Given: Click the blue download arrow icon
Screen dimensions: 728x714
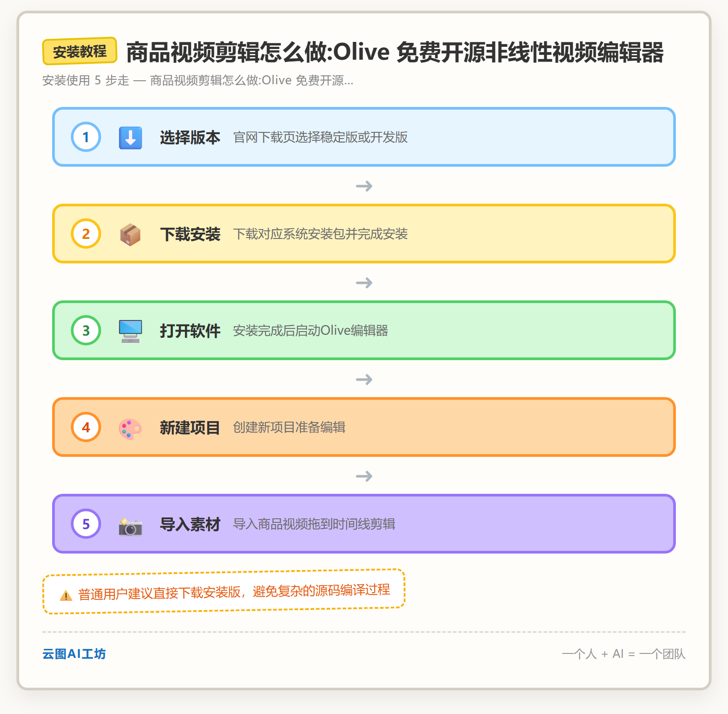Looking at the screenshot, I should (131, 137).
